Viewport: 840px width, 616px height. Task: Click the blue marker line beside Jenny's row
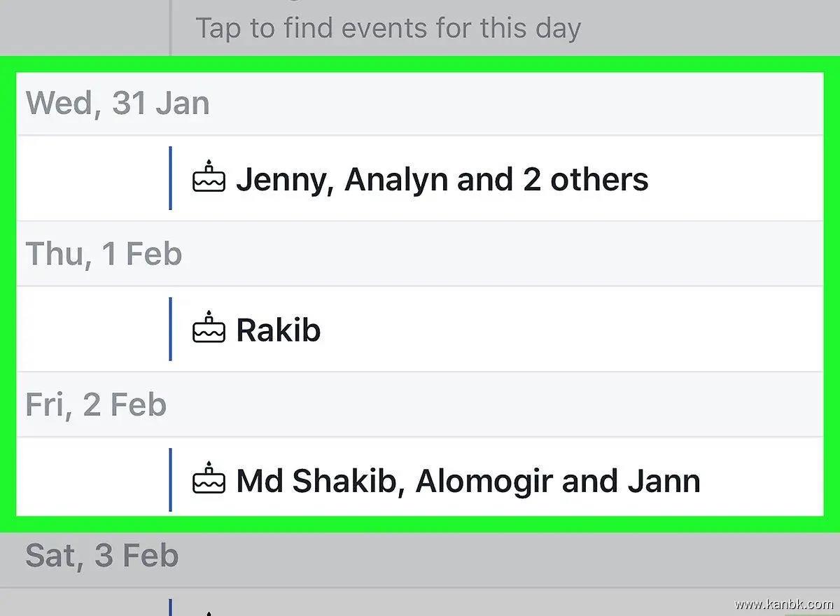(170, 178)
